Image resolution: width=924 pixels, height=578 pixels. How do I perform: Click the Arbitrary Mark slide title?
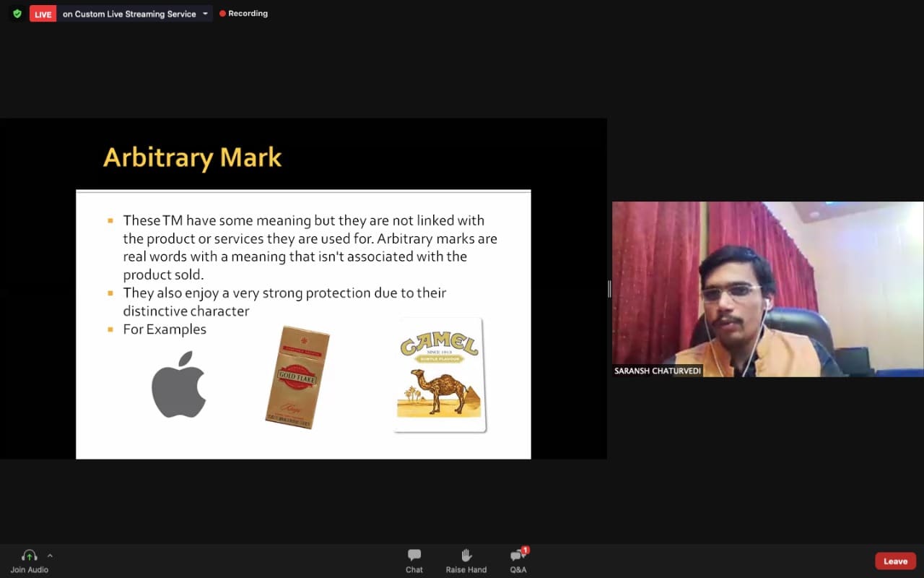click(x=192, y=158)
